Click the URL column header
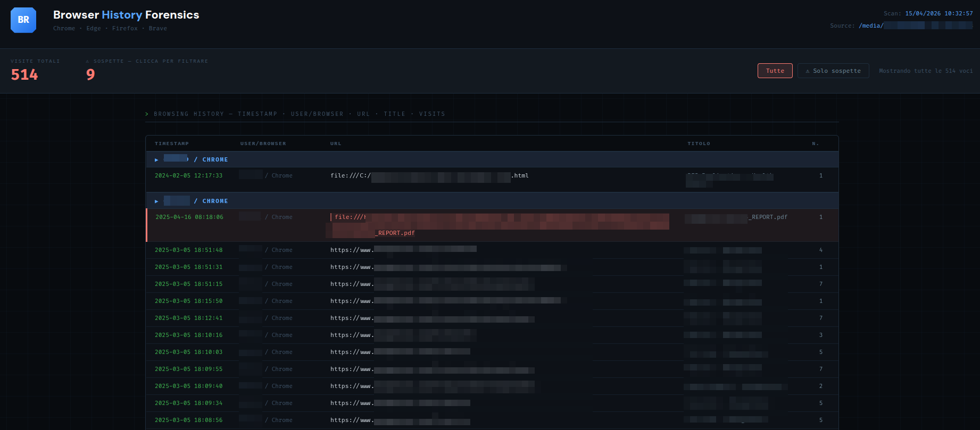Viewport: 980px width, 430px height. coord(336,144)
